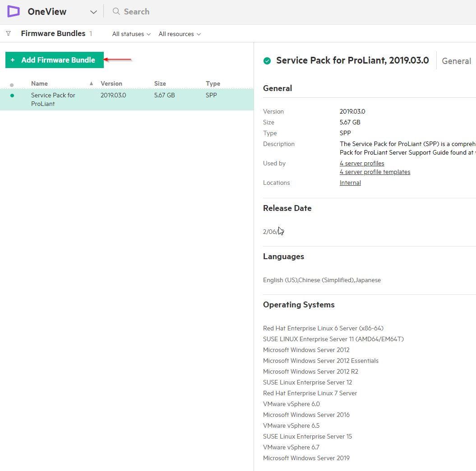Click the Service Pack for ProLiant, 2019.03.0 title
The width and height of the screenshot is (476, 471).
pyautogui.click(x=352, y=60)
